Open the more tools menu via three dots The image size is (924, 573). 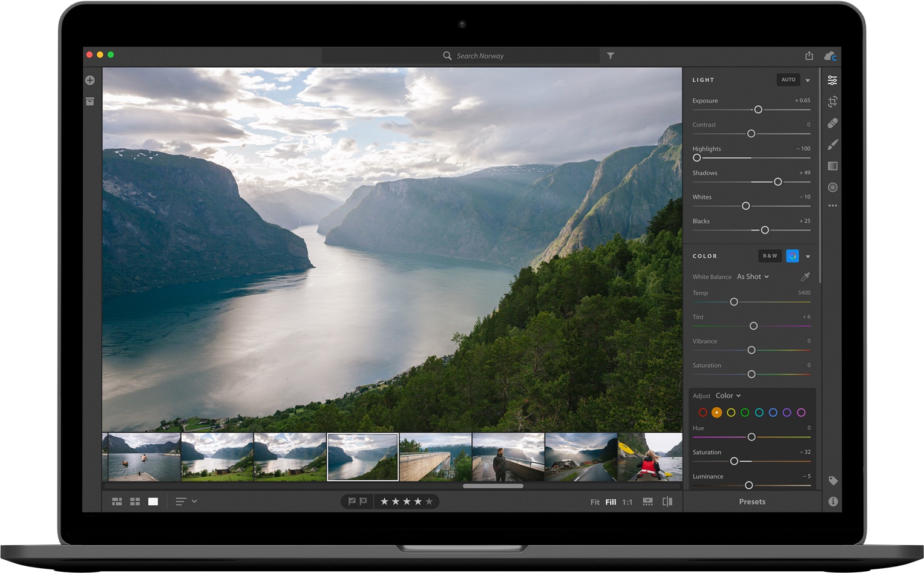(833, 206)
